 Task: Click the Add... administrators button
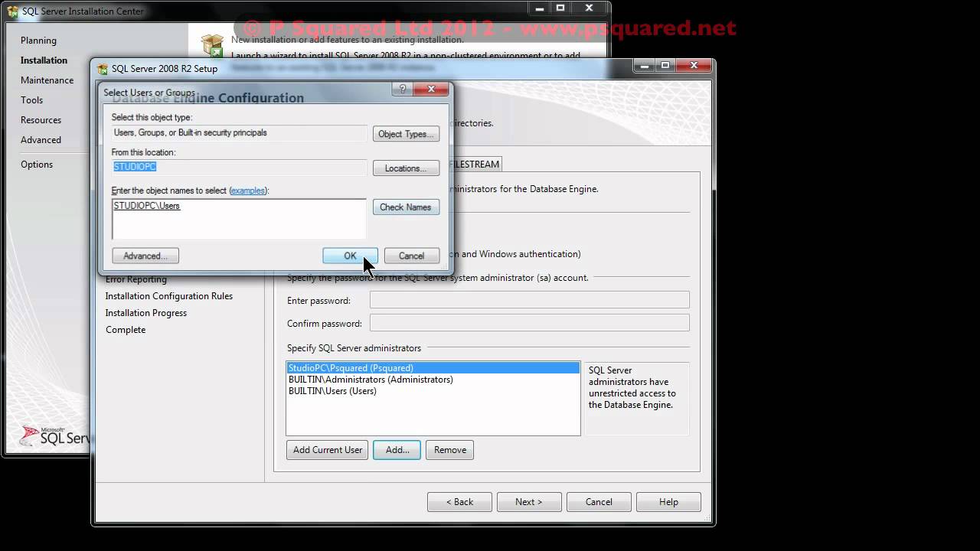point(397,450)
